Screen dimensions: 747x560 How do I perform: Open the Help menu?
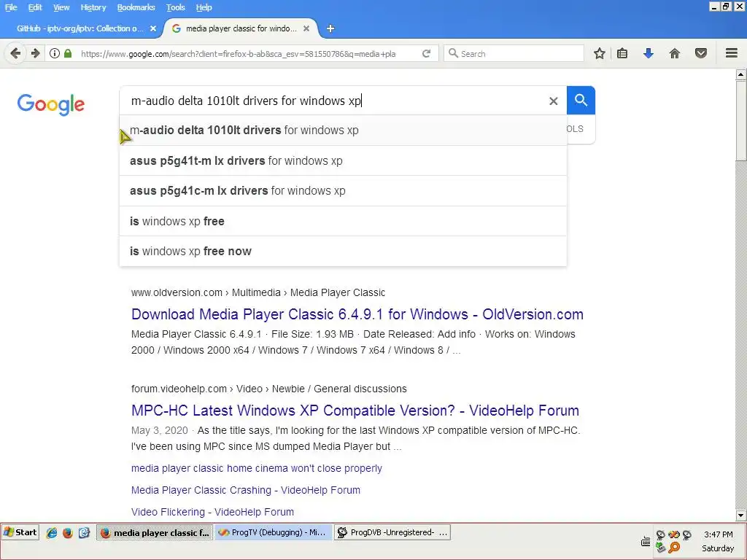(x=204, y=7)
